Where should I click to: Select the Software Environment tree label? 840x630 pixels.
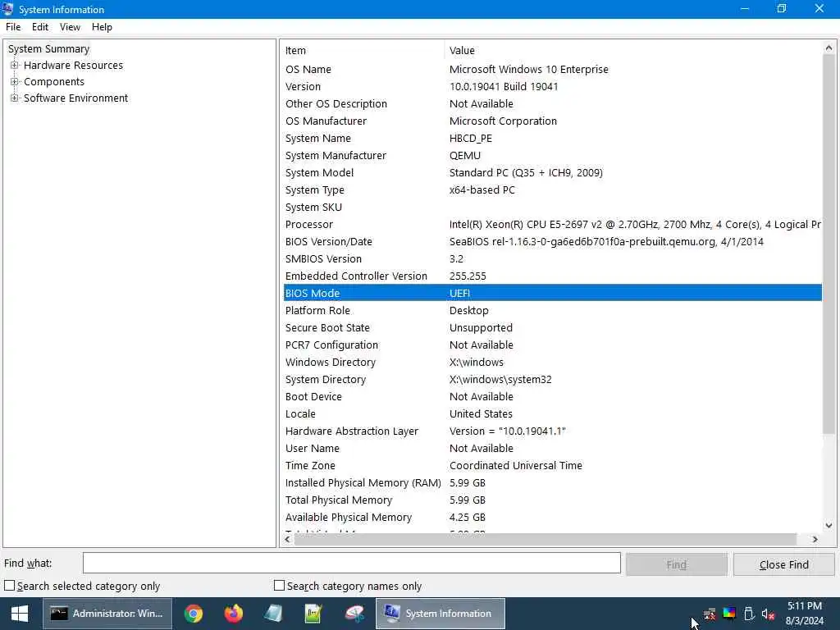pyautogui.click(x=75, y=98)
